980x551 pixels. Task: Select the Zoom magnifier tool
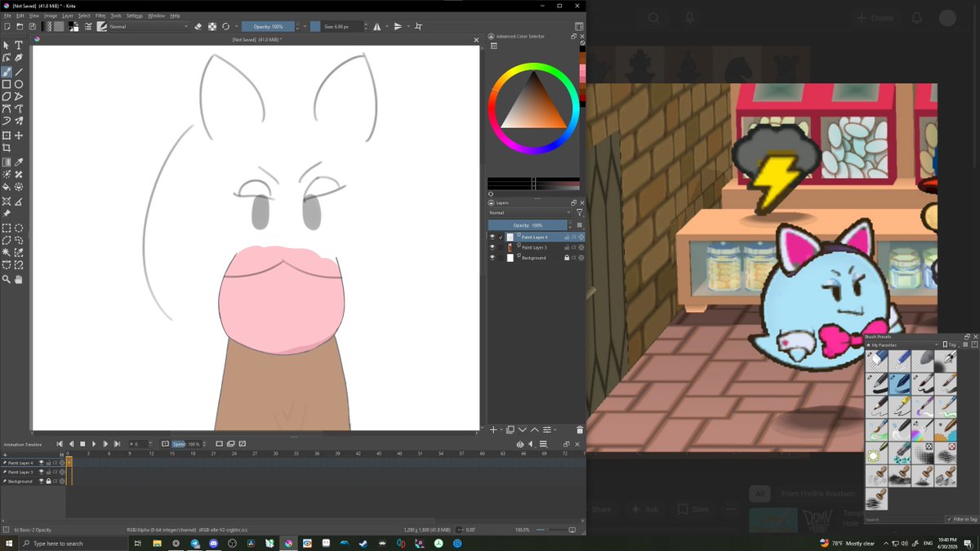7,279
